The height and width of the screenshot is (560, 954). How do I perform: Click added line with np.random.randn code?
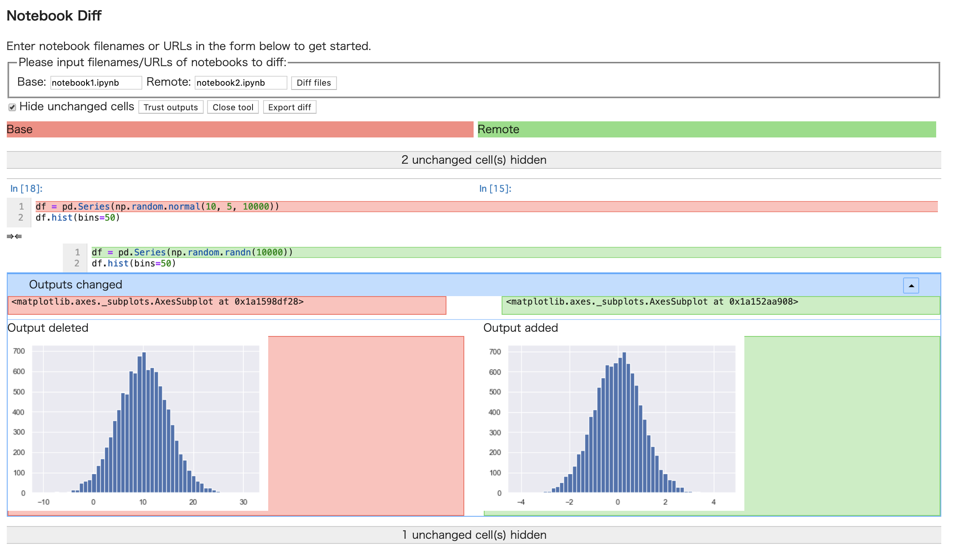tap(192, 252)
